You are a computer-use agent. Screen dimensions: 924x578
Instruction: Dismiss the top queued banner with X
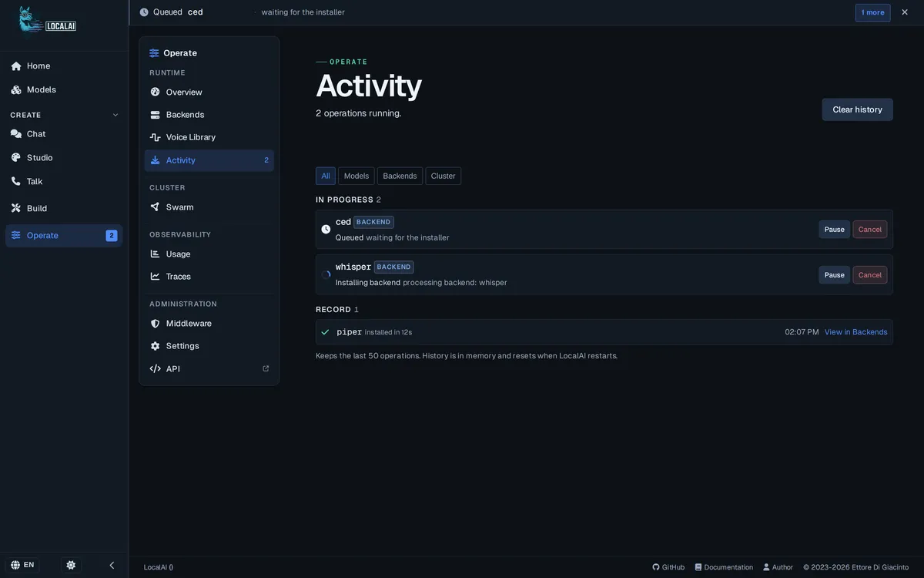(905, 12)
